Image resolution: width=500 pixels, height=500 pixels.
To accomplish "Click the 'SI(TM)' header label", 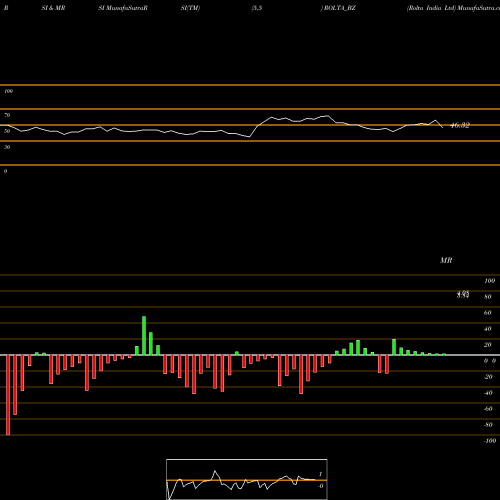I will click(x=190, y=8).
